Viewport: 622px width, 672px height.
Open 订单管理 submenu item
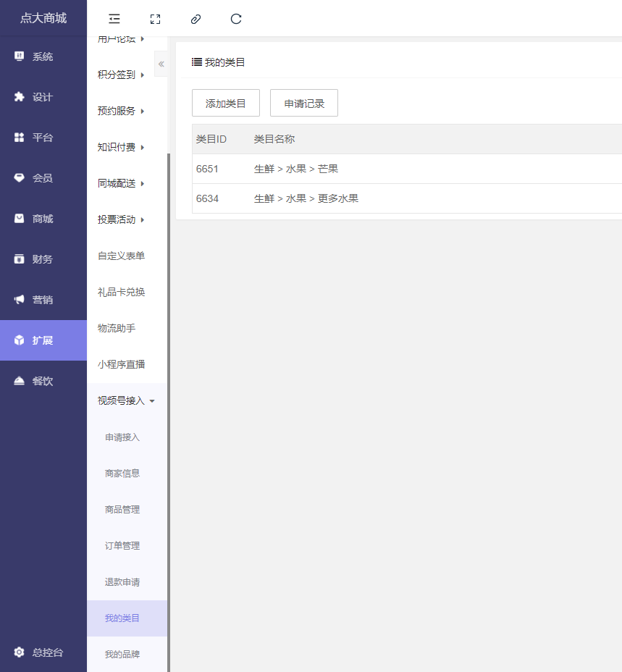tap(122, 545)
